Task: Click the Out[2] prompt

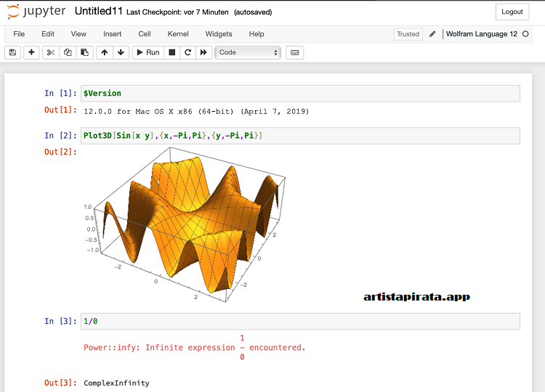Action: [x=60, y=152]
